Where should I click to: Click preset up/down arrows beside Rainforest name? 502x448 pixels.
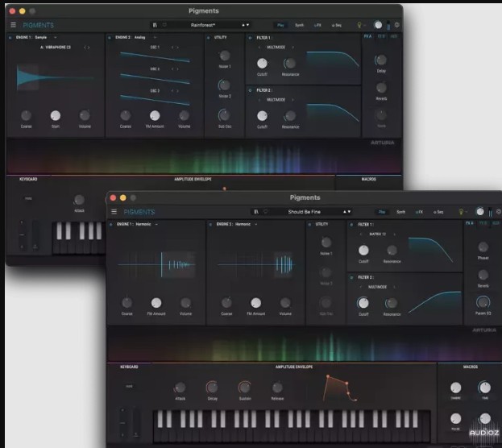point(246,25)
